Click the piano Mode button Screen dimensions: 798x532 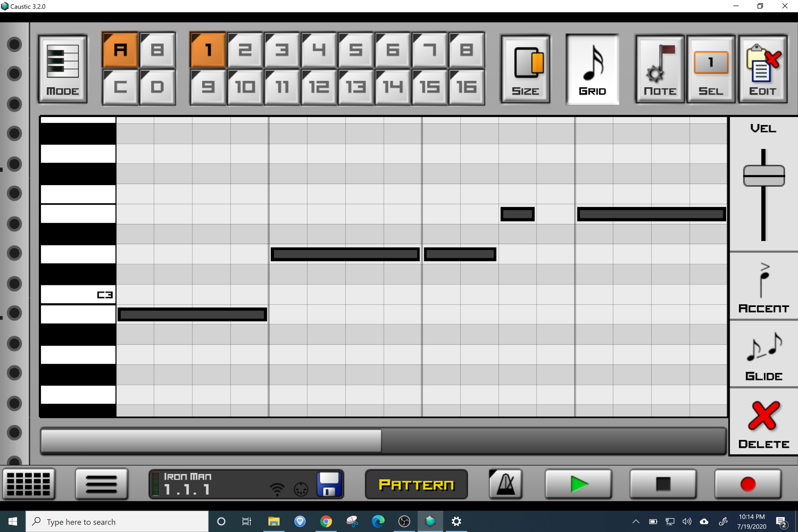pyautogui.click(x=63, y=69)
